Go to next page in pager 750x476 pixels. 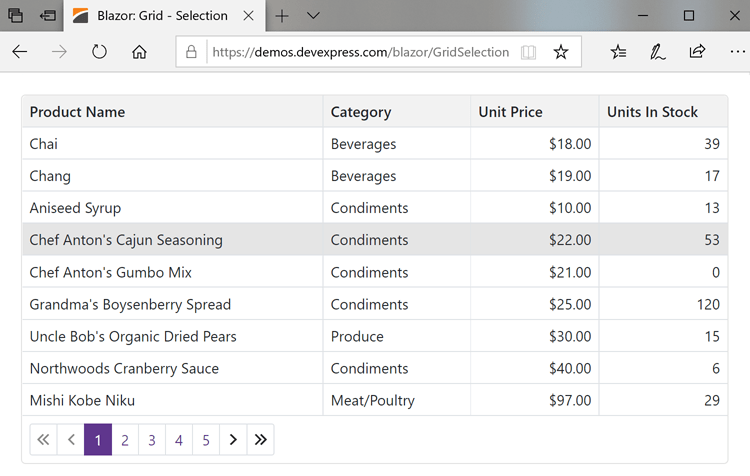coord(233,440)
